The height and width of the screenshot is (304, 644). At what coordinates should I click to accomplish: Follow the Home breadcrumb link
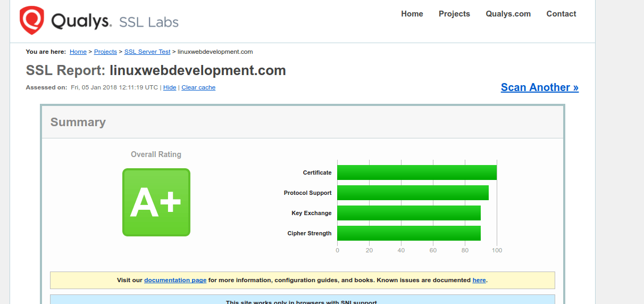pyautogui.click(x=78, y=52)
